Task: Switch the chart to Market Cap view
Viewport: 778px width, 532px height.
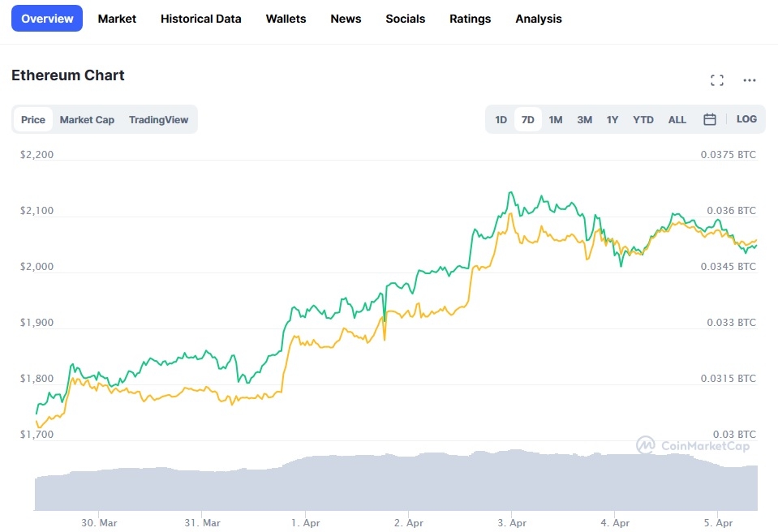Action: pyautogui.click(x=87, y=119)
